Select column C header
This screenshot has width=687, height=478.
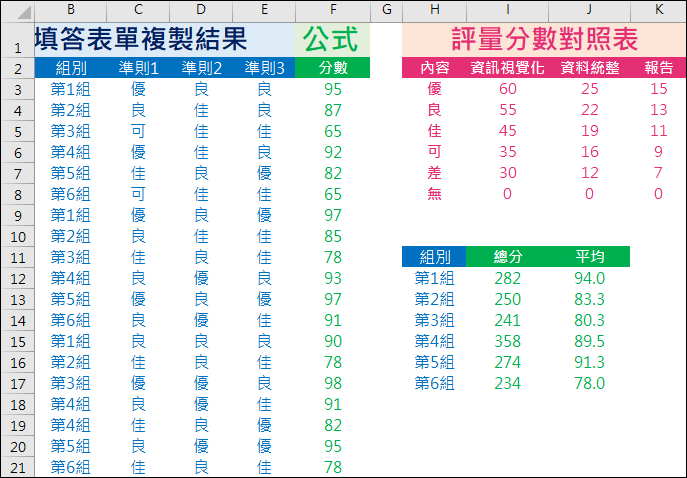tap(138, 11)
